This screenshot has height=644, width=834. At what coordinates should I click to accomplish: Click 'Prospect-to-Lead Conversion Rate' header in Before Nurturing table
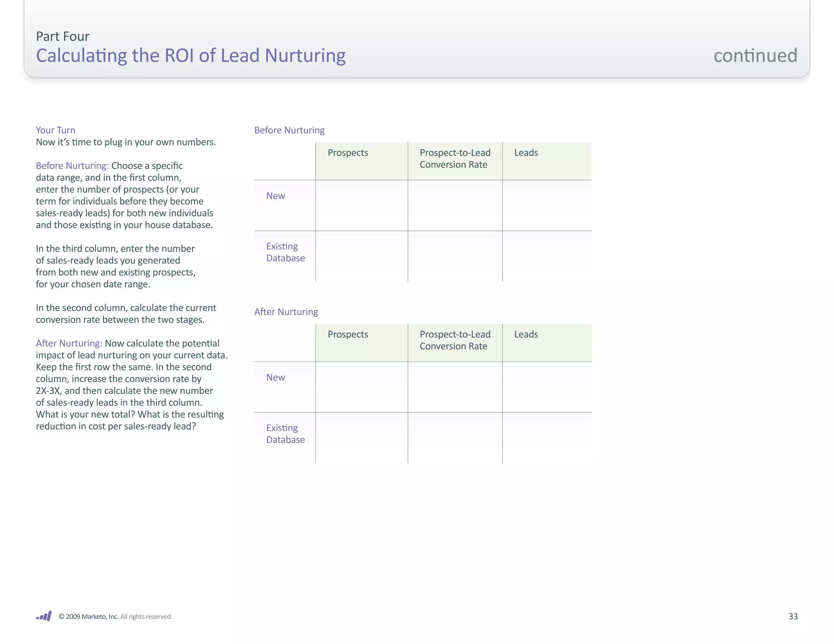coord(455,158)
